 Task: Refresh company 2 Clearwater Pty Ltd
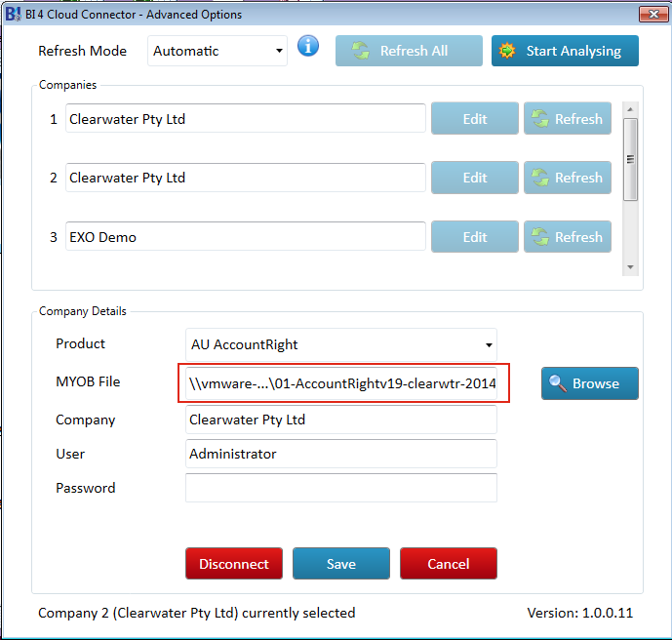pyautogui.click(x=568, y=178)
